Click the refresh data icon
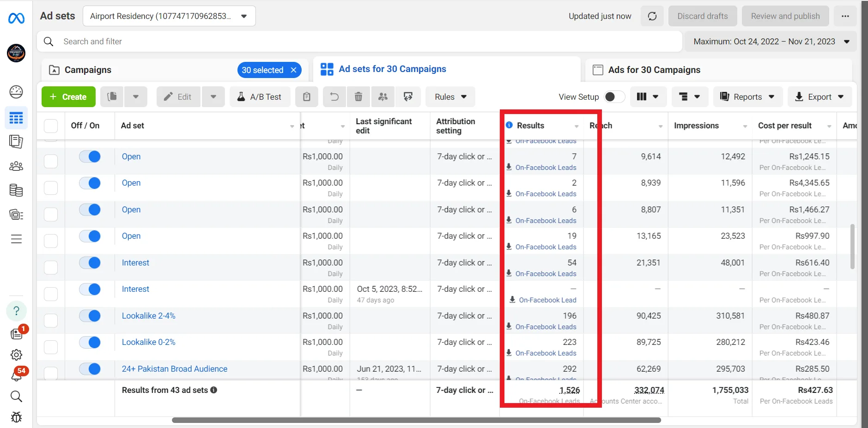The height and width of the screenshot is (428, 868). pos(652,16)
